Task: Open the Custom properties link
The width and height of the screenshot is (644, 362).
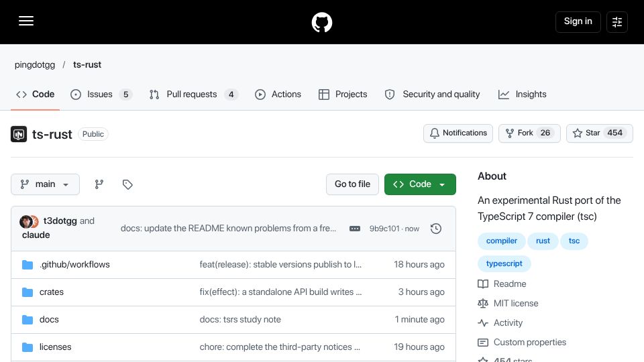Action: 522,343
